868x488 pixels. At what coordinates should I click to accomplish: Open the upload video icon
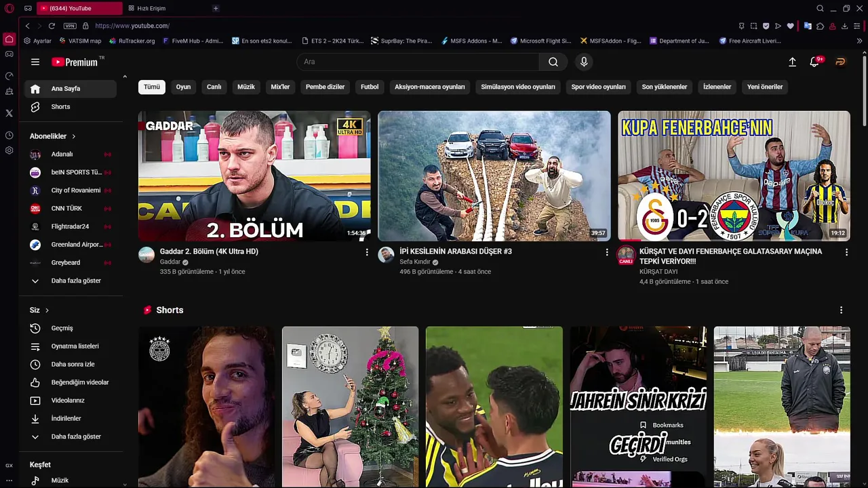(792, 62)
